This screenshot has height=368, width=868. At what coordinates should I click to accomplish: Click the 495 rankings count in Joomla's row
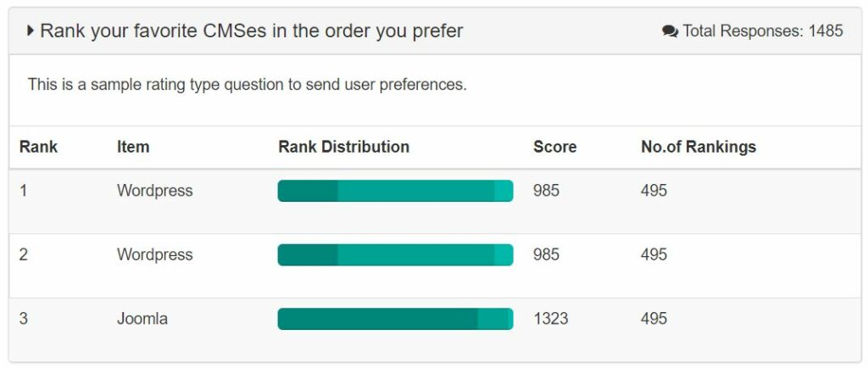pos(654,319)
